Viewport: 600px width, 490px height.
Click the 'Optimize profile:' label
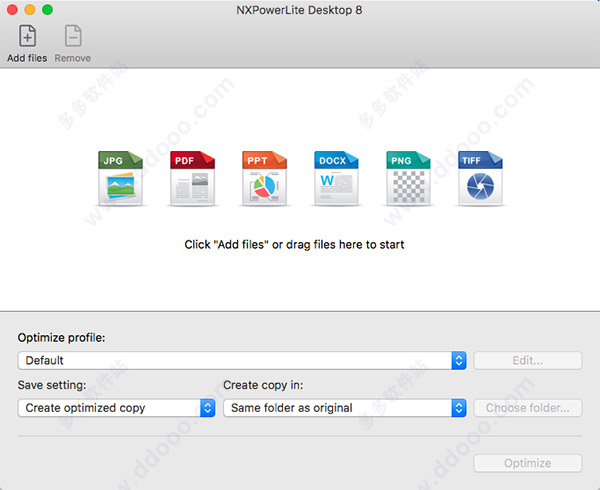tap(61, 338)
